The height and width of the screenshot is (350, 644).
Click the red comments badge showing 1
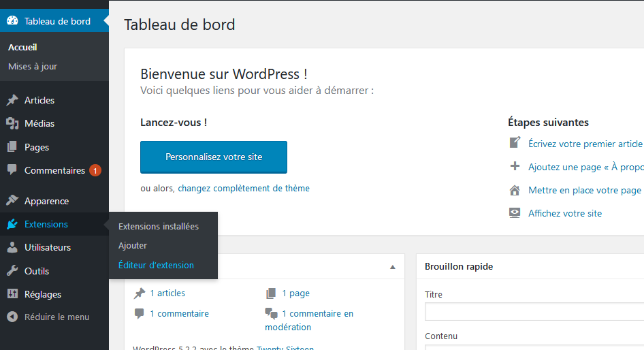(95, 170)
